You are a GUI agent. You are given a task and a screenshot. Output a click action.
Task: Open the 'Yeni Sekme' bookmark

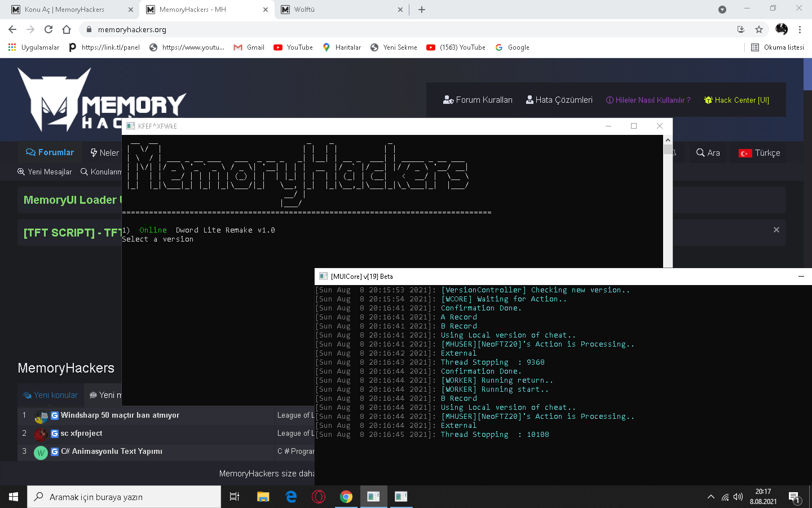[x=394, y=47]
